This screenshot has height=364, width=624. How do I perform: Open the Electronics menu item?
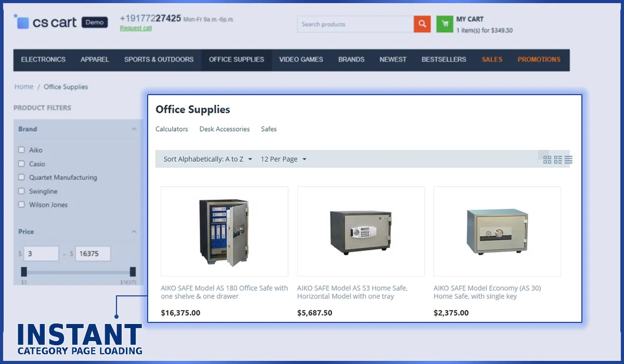tap(43, 60)
